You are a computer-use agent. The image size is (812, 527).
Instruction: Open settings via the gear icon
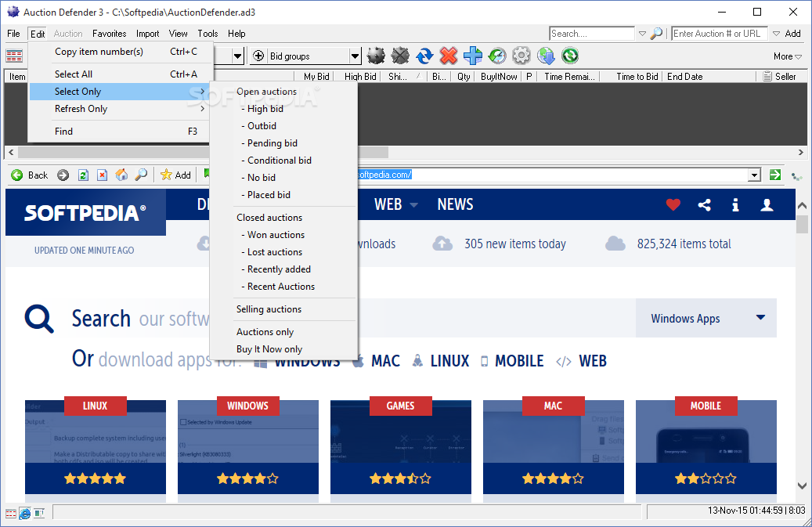[x=521, y=56]
